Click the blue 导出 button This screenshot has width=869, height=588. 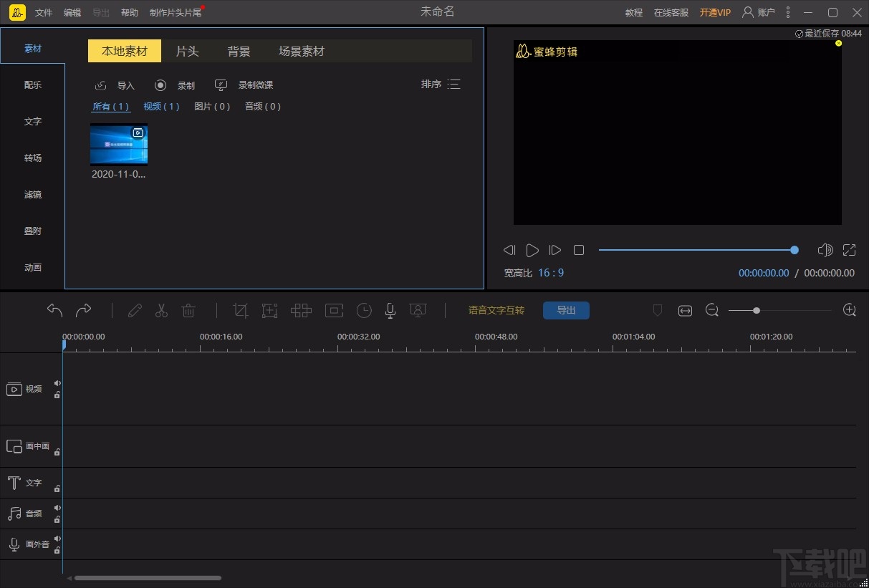coord(566,310)
